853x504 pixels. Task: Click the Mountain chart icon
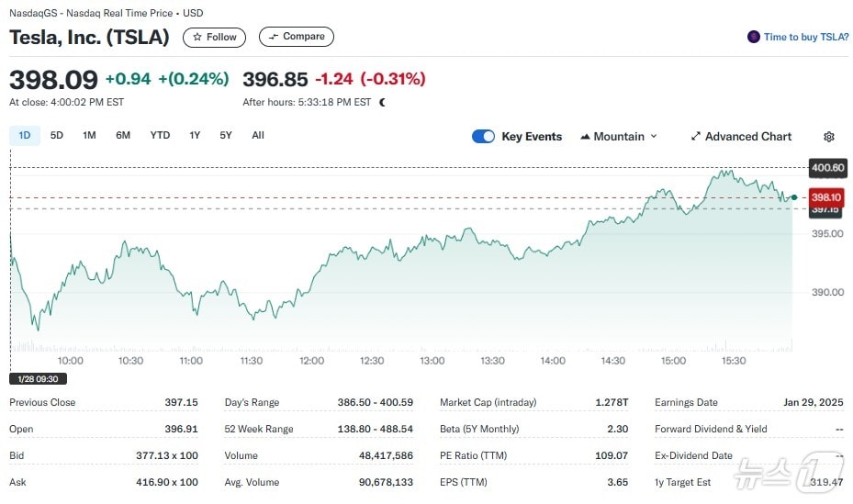coord(585,137)
